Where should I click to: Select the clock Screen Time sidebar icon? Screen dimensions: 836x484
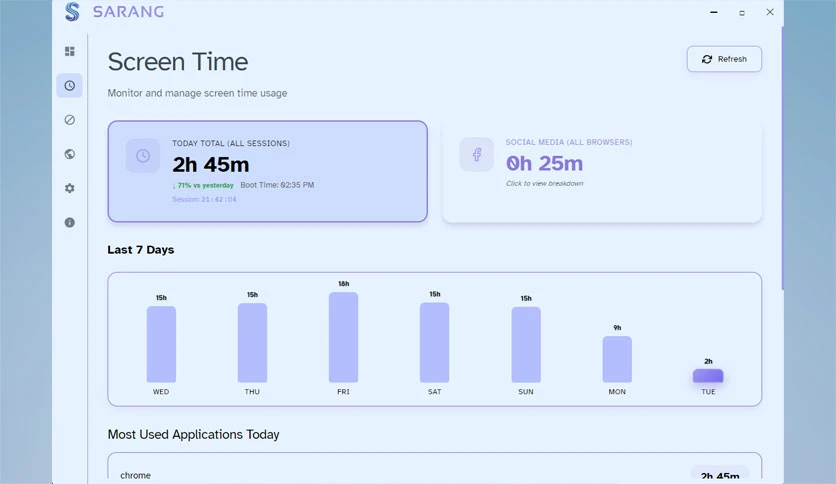[x=69, y=85]
